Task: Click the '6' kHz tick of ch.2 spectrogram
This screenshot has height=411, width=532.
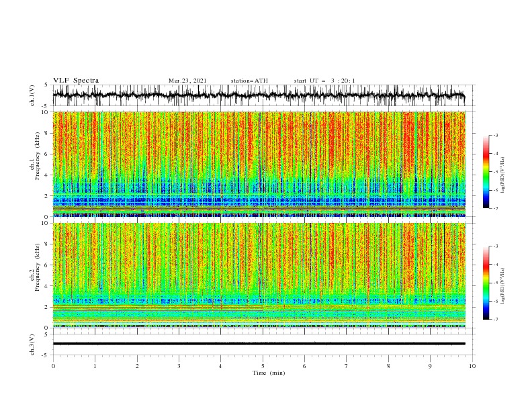Action: tap(46, 265)
